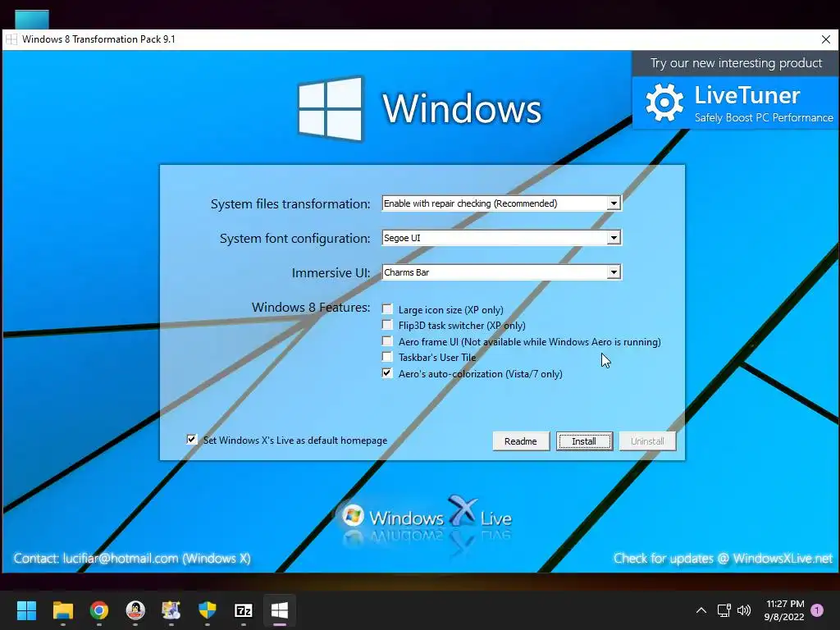Open the System files transformation dropdown
Image resolution: width=840 pixels, height=630 pixels.
[x=614, y=203]
